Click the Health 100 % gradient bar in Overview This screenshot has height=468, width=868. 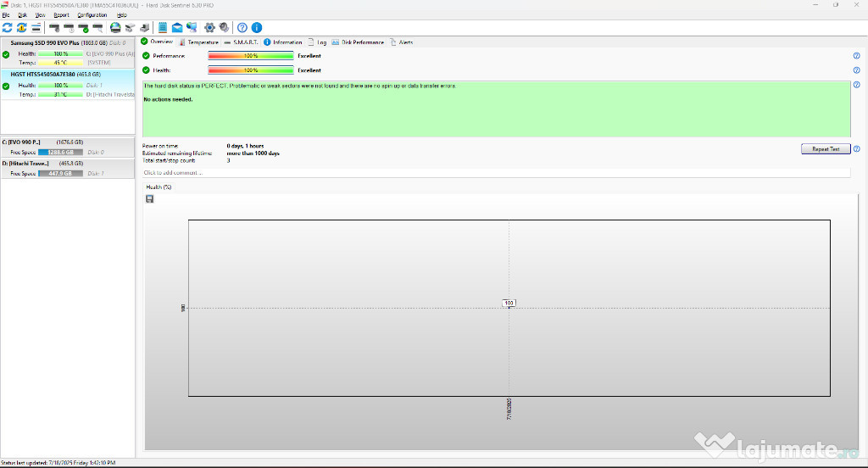tap(251, 70)
